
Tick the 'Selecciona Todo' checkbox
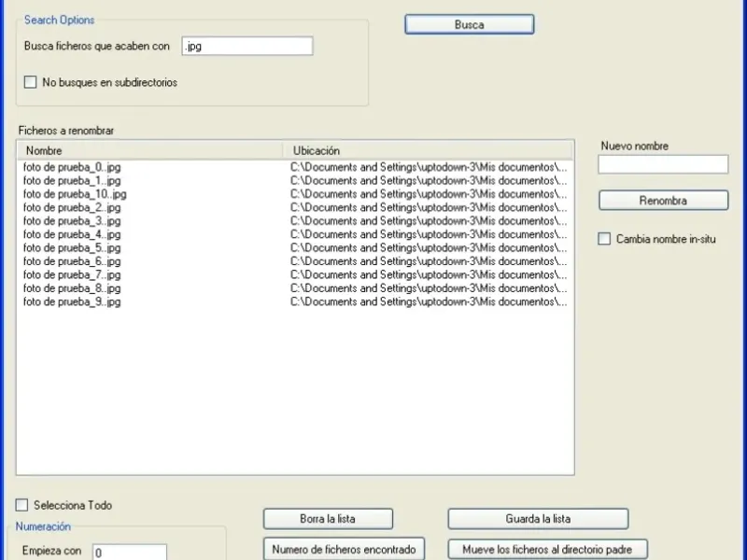tap(21, 505)
